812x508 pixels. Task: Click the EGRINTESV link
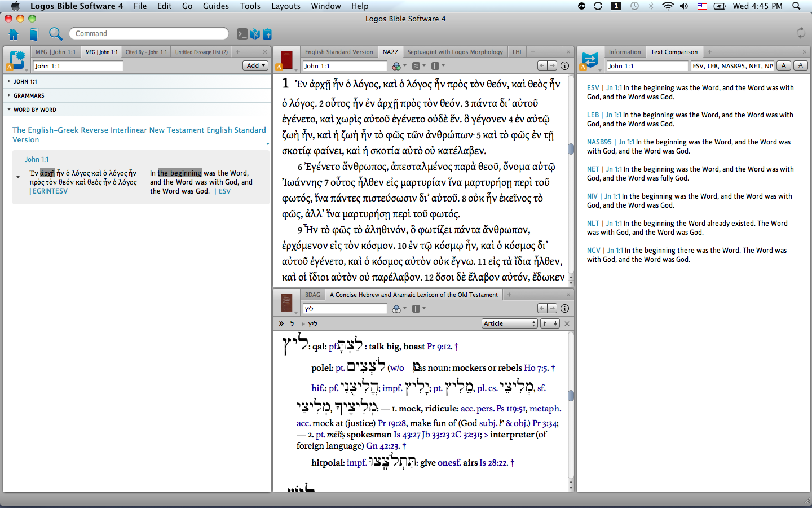click(x=50, y=191)
